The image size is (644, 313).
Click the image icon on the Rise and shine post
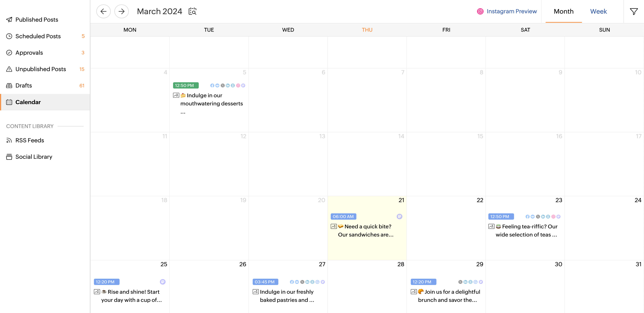click(x=97, y=292)
